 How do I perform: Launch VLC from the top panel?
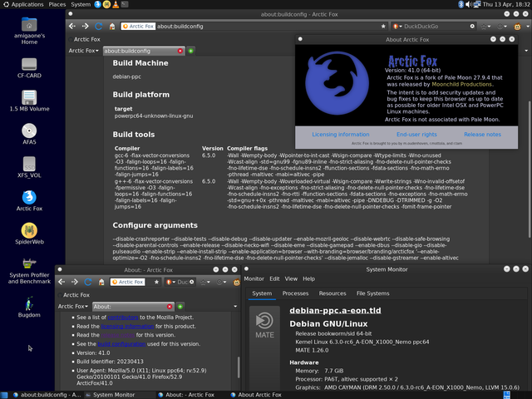pyautogui.click(x=116, y=4)
